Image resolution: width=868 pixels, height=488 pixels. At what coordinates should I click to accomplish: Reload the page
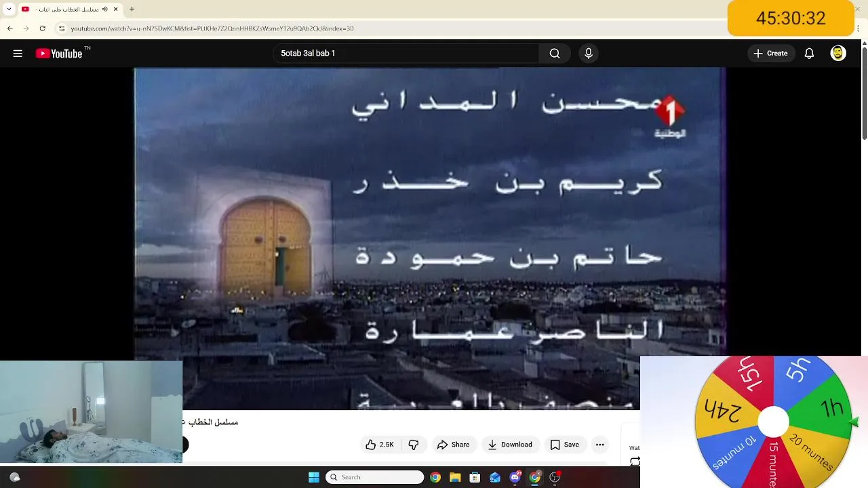pos(42,28)
